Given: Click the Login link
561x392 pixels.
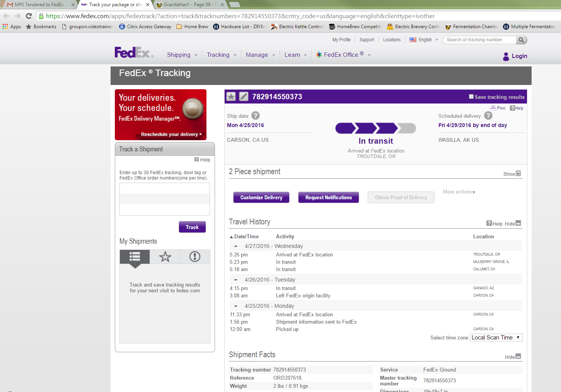Looking at the screenshot, I should point(519,56).
